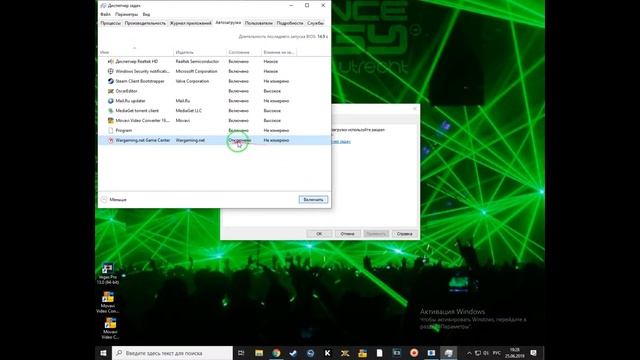Click OK in the background dialog
This screenshot has width=640, height=360.
click(319, 234)
